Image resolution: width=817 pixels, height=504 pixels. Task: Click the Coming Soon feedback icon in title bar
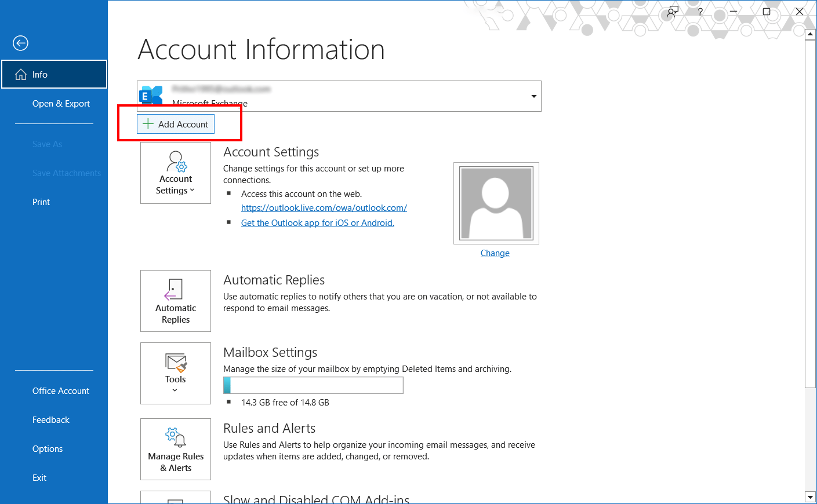click(673, 12)
